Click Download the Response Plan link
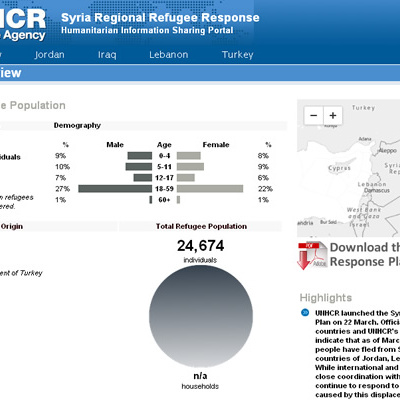This screenshot has width=400, height=400. pos(365,255)
